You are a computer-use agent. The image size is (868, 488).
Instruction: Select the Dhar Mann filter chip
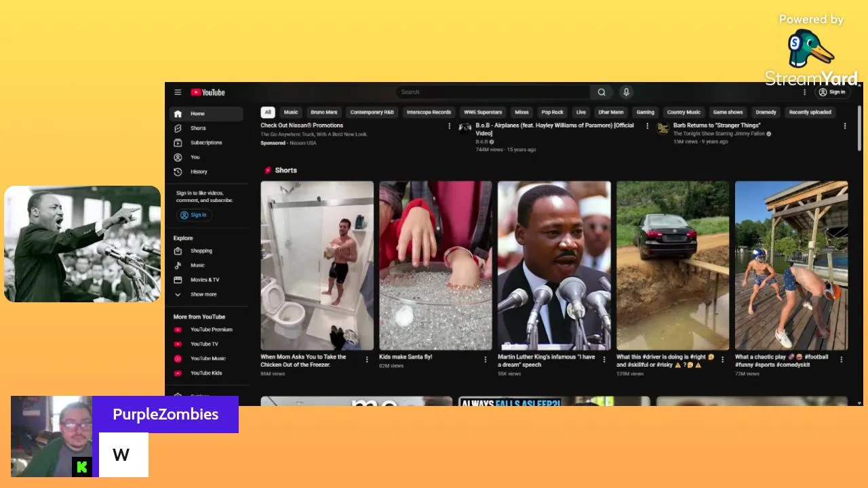click(611, 113)
